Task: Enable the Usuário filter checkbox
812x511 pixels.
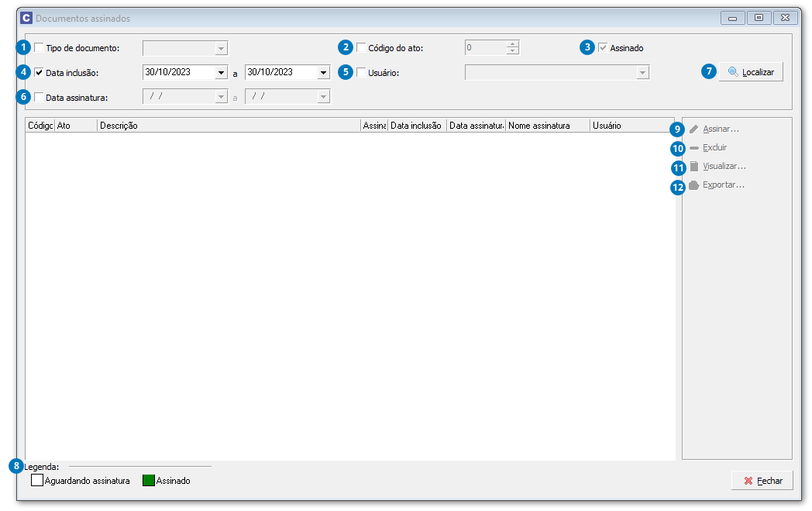Action: [361, 73]
